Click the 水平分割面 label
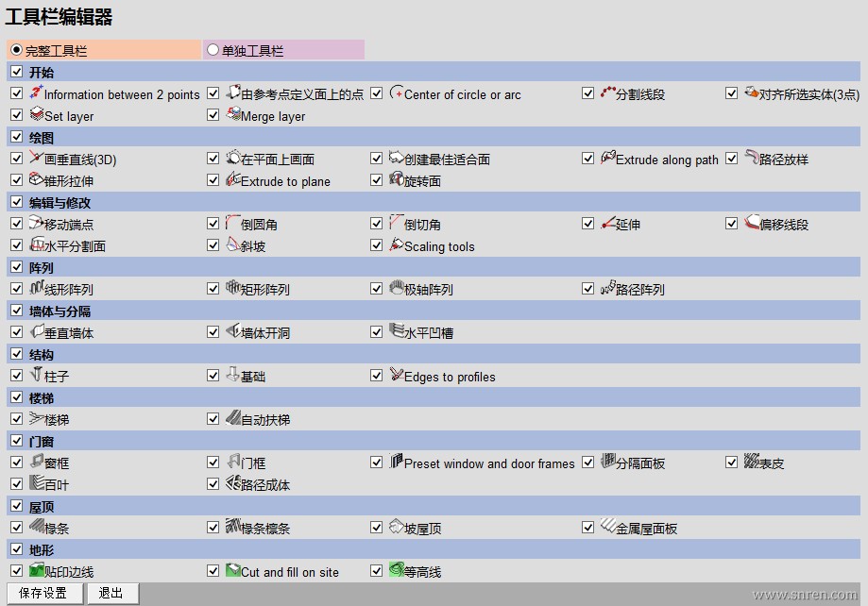This screenshot has height=606, width=868. tap(75, 246)
